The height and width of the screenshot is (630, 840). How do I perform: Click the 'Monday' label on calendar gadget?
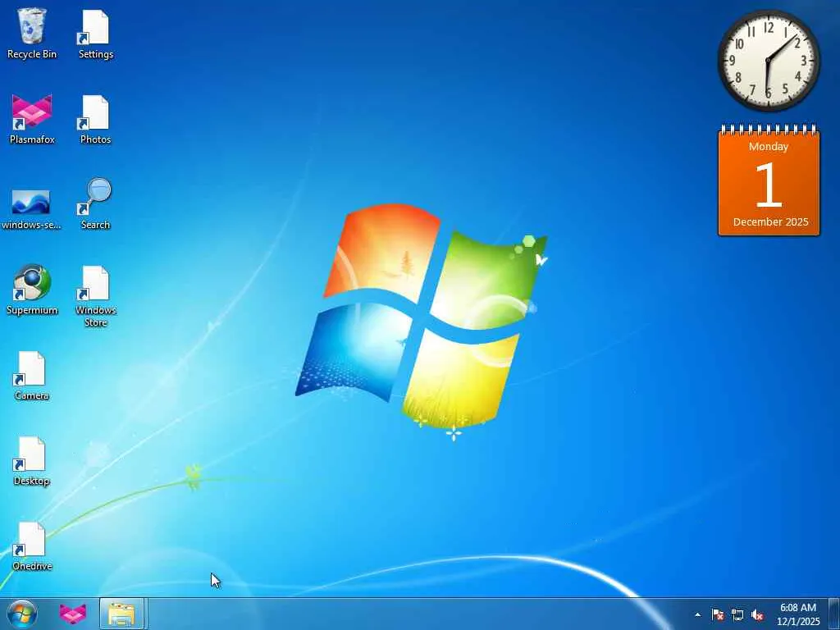point(769,146)
